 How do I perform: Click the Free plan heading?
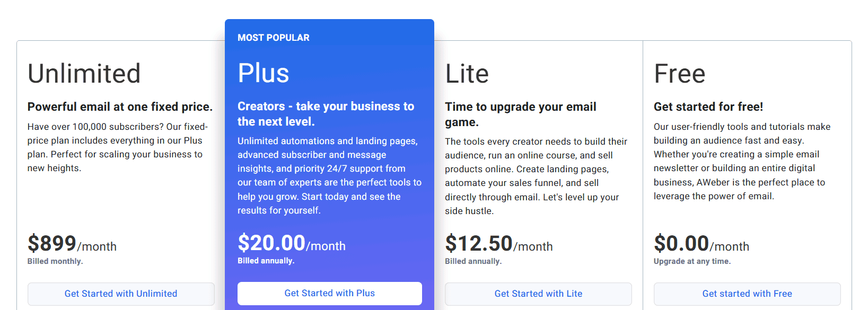[679, 74]
